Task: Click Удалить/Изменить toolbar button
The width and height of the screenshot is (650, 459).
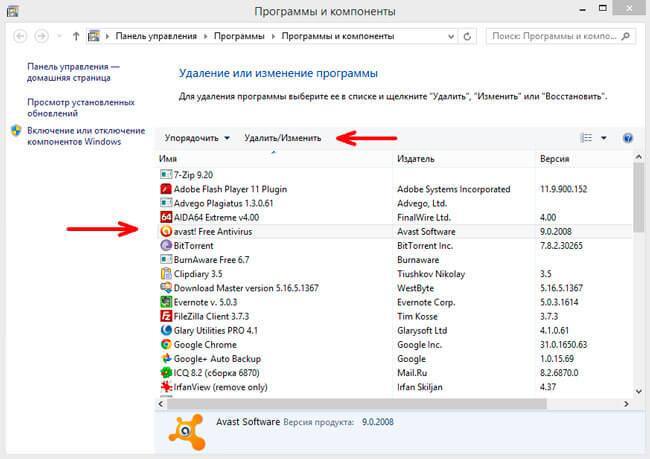Action: [x=283, y=138]
